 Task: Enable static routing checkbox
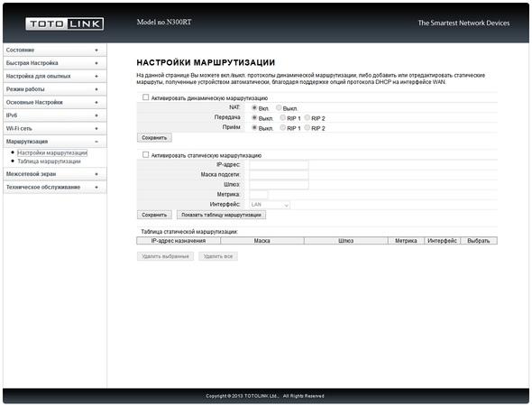coord(145,155)
